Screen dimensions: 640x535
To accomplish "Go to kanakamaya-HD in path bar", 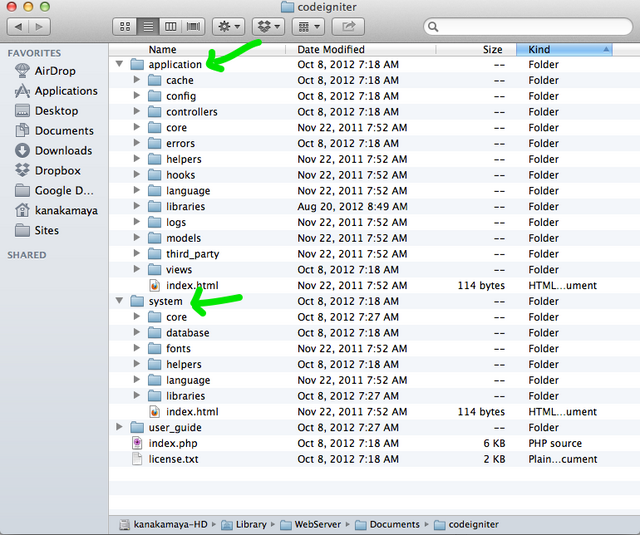I will [163, 524].
